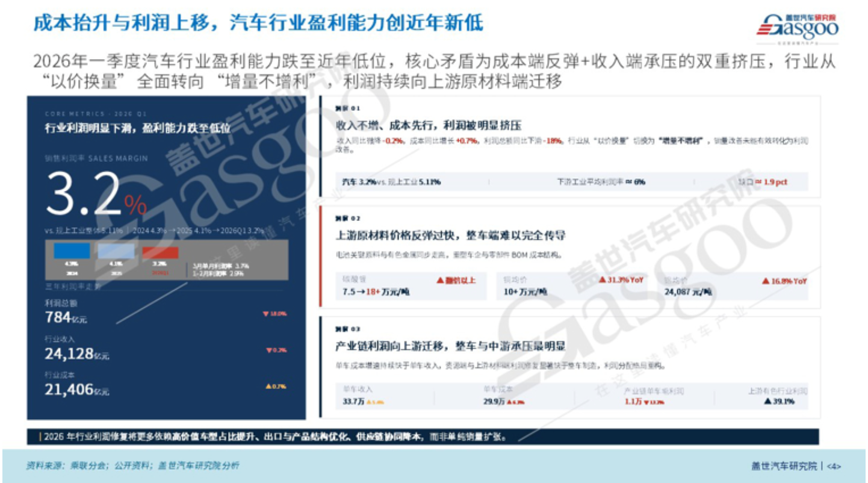Screen dimensions: 868x483
Task: Click the red 31.3% YoY indicator
Action: [622, 280]
